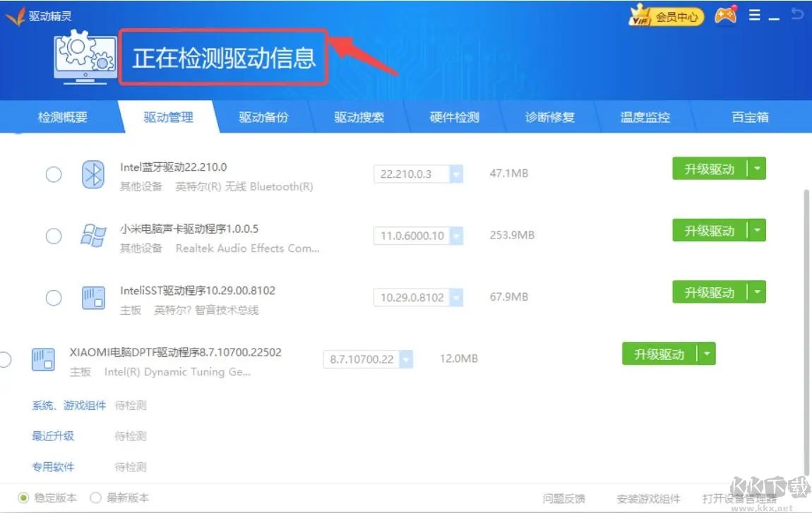Screen dimensions: 812x513
Task: Select the InteliSST驱动程序 radio button
Action: [54, 298]
